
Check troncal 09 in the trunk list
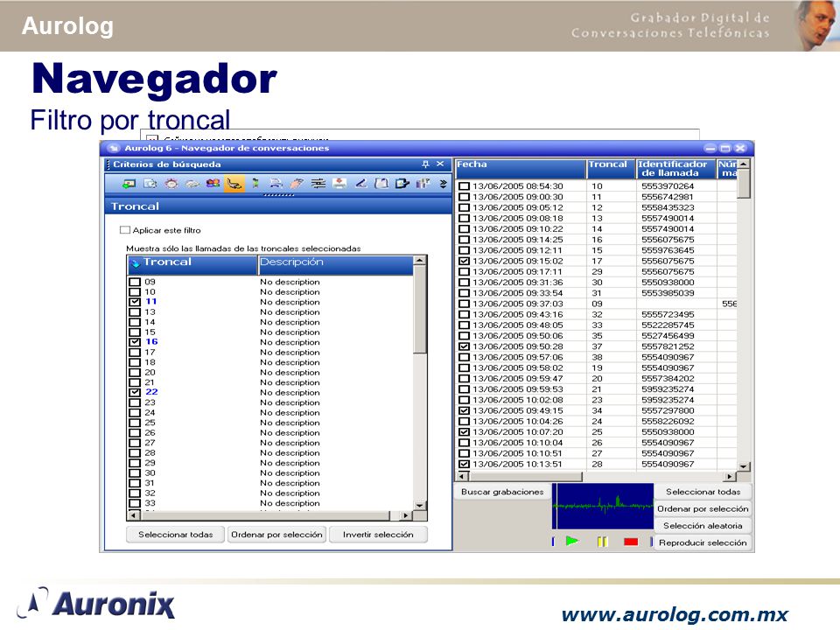click(x=135, y=282)
